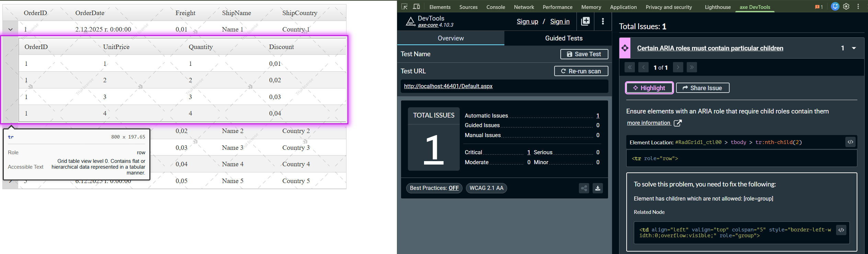This screenshot has height=254, width=868.
Task: Open the axe options three-dot menu
Action: click(603, 21)
